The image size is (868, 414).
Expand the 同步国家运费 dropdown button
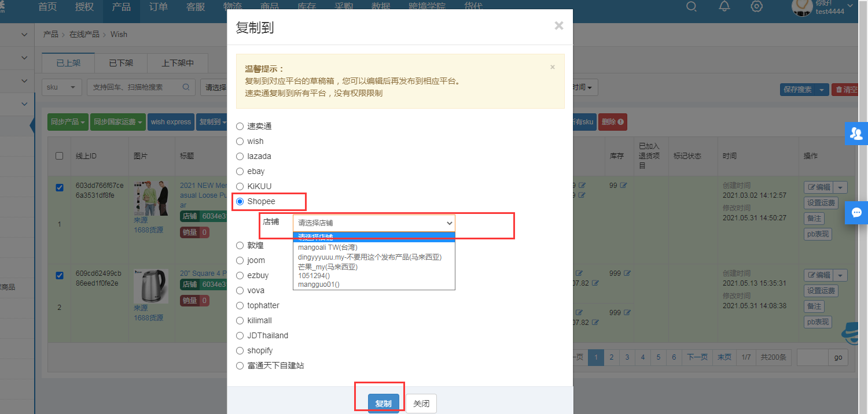tap(118, 122)
